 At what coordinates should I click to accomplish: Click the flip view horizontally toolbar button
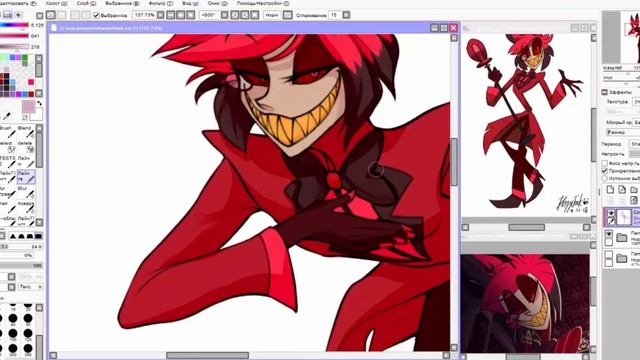[288, 15]
